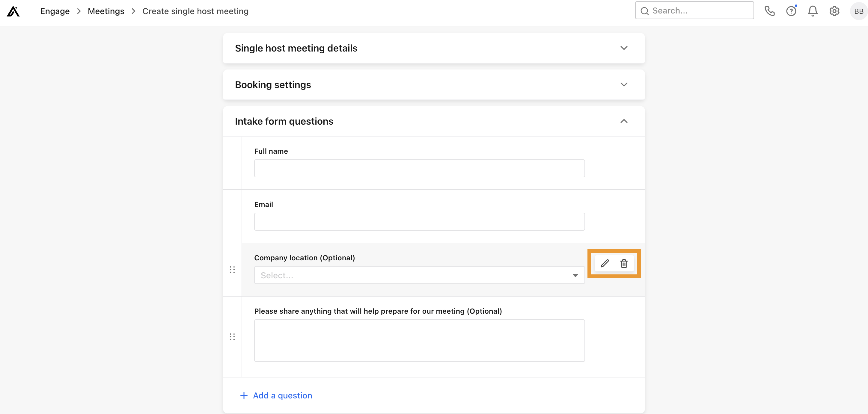
Task: Expand the Single host meeting details section
Action: click(x=624, y=48)
